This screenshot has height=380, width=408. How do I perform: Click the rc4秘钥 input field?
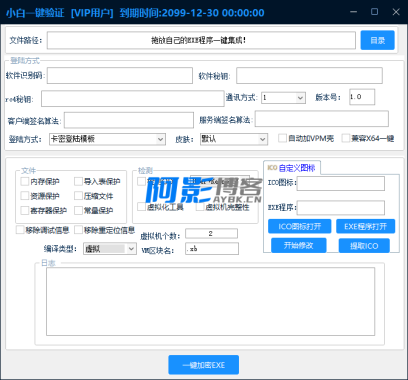click(133, 99)
